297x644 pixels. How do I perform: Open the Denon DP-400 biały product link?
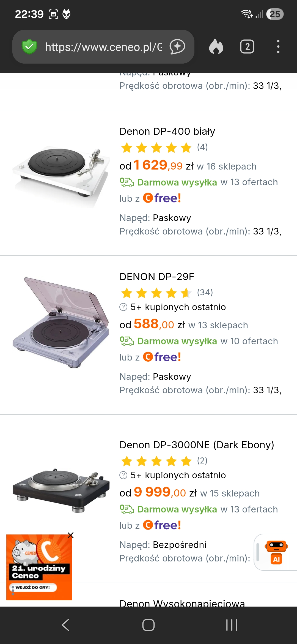click(x=167, y=132)
